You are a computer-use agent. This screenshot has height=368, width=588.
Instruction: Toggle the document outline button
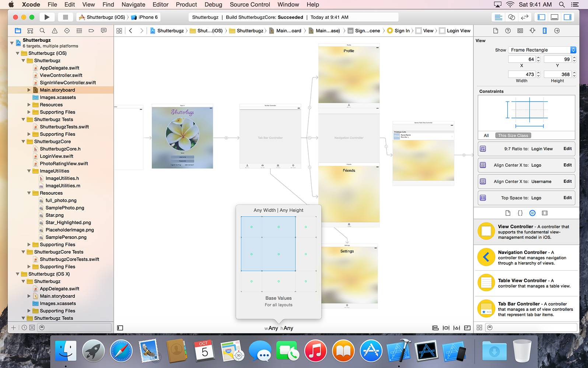120,328
